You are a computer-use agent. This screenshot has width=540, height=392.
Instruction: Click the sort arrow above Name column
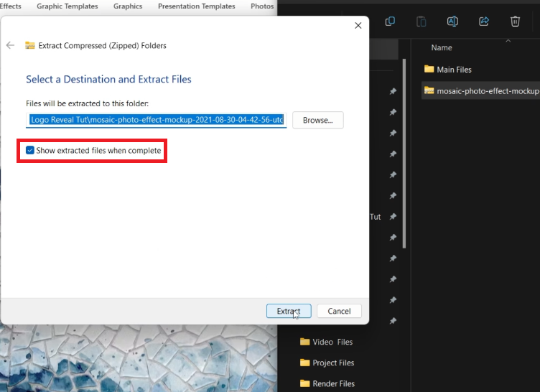pos(508,41)
